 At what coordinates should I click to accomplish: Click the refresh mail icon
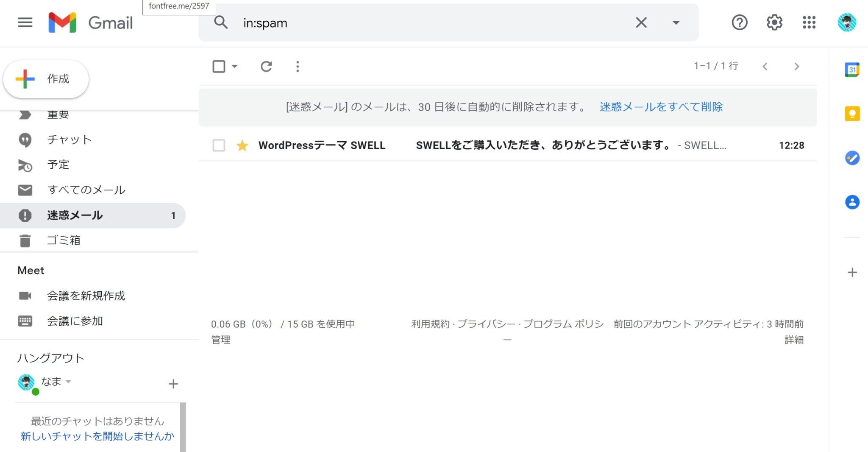[266, 67]
